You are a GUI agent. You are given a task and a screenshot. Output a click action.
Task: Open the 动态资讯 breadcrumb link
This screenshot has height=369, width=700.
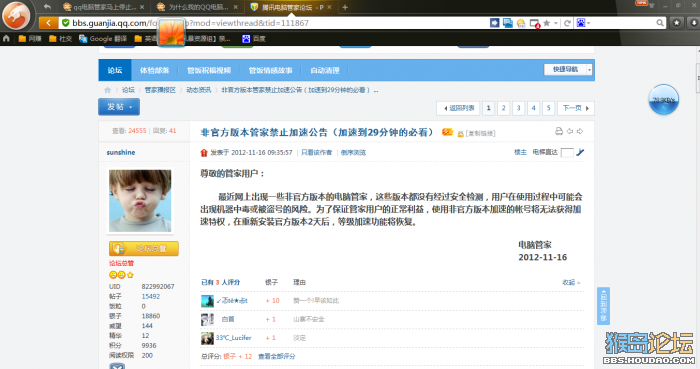(x=199, y=90)
